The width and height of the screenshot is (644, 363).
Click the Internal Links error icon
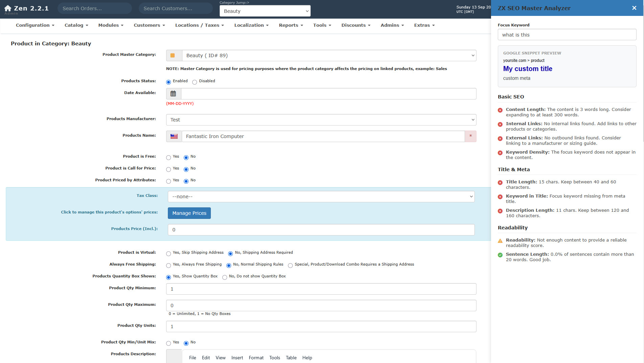click(500, 124)
